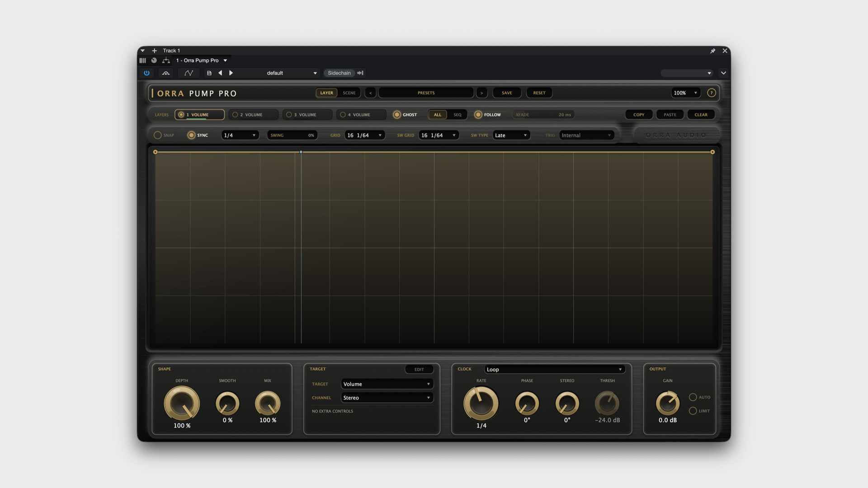Enable AUTO gain in Output
Image resolution: width=868 pixels, height=488 pixels.
(x=693, y=397)
